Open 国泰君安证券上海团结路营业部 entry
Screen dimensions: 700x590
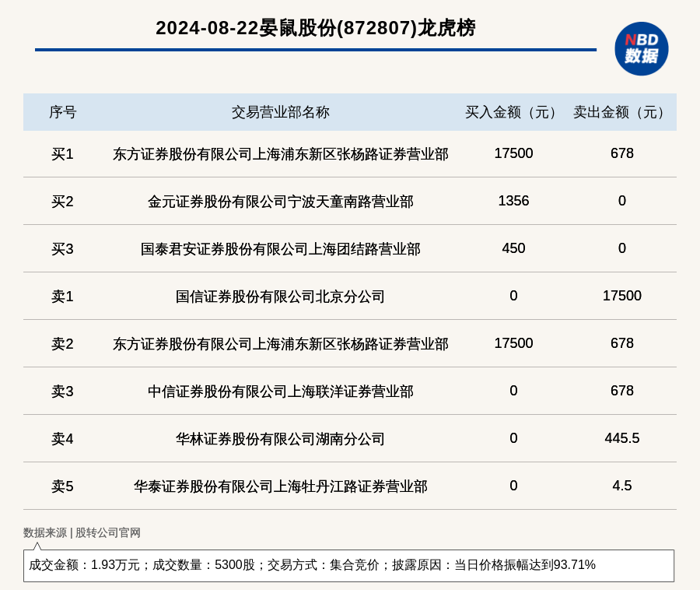pyautogui.click(x=280, y=249)
